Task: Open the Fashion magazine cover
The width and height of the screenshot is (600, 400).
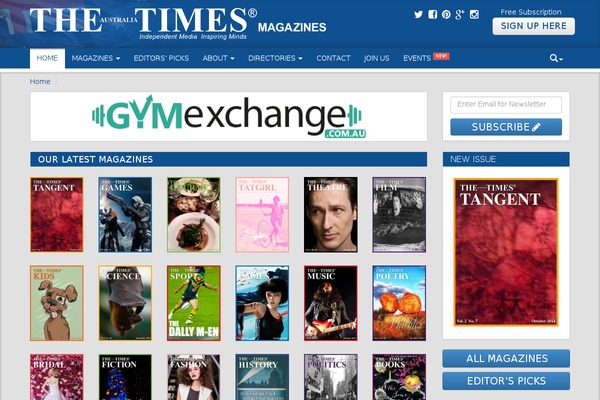Action: click(x=194, y=377)
